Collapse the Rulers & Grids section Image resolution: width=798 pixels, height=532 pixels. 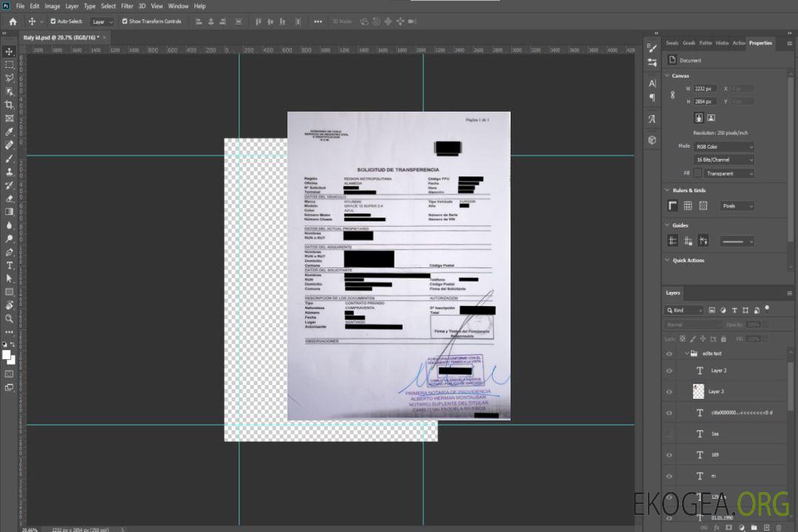click(x=667, y=190)
